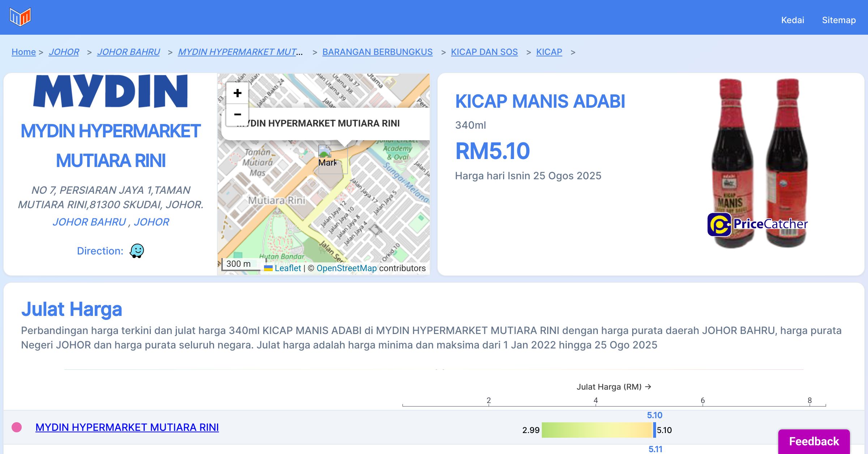The image size is (868, 454).
Task: Click the blue current-price marker on the range bar
Action: pyautogui.click(x=655, y=430)
